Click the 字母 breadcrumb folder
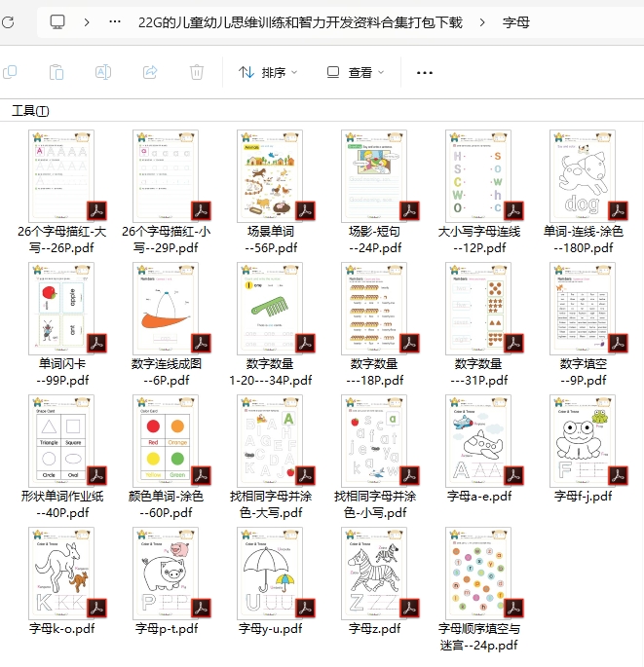This screenshot has height=667, width=644. (516, 21)
